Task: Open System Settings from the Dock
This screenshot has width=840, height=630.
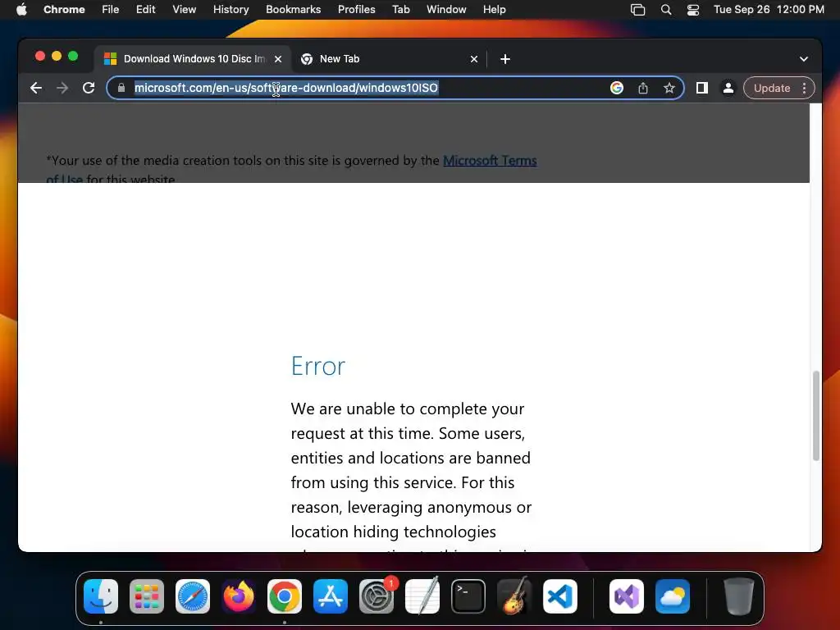Action: (x=376, y=596)
